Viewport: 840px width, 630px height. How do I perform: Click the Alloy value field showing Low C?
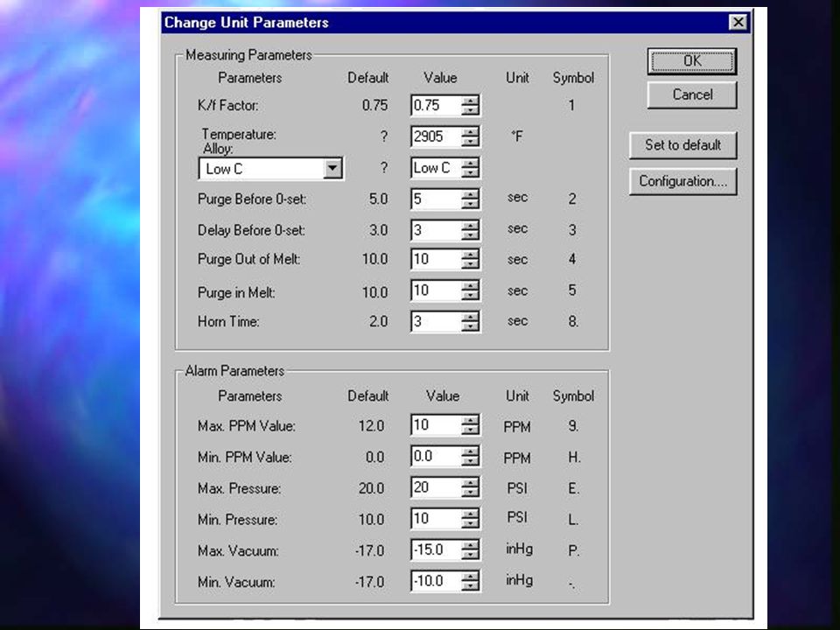click(x=436, y=168)
